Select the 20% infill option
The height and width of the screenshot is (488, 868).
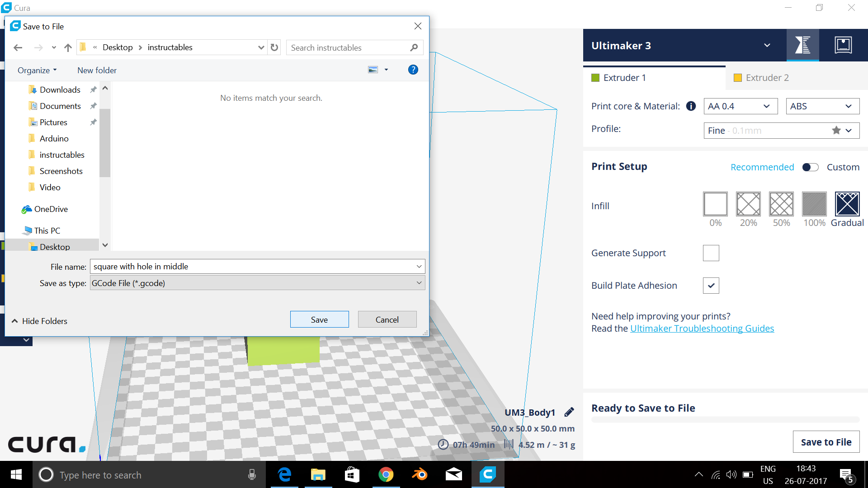coord(748,204)
